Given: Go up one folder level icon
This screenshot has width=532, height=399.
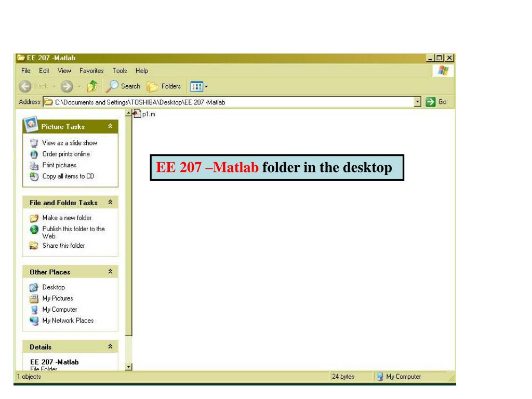Looking at the screenshot, I should [x=92, y=86].
